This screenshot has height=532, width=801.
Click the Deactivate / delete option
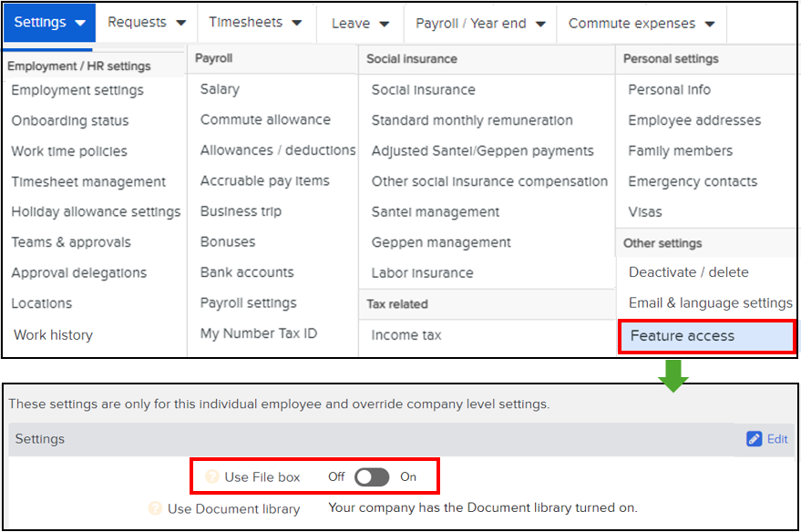(688, 272)
